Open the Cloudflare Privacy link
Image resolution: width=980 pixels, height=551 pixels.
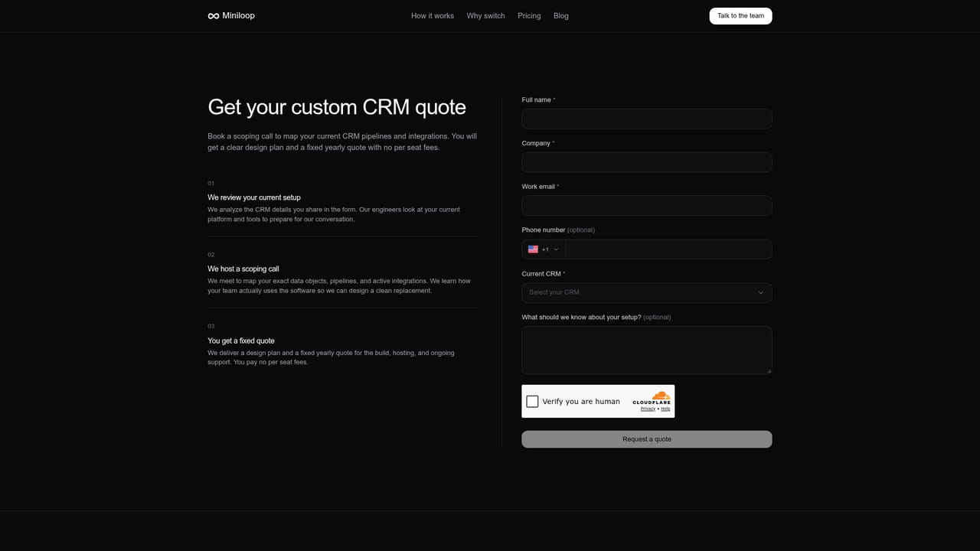648,409
